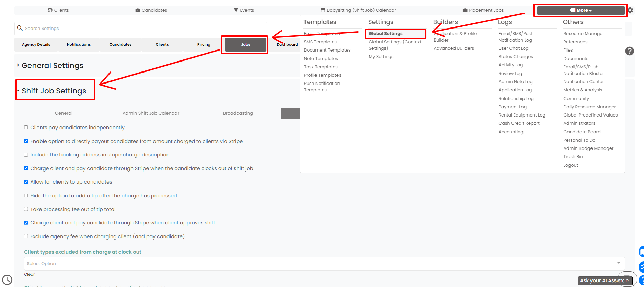Click the Clear link under the dropdown
The height and width of the screenshot is (287, 644).
click(30, 274)
